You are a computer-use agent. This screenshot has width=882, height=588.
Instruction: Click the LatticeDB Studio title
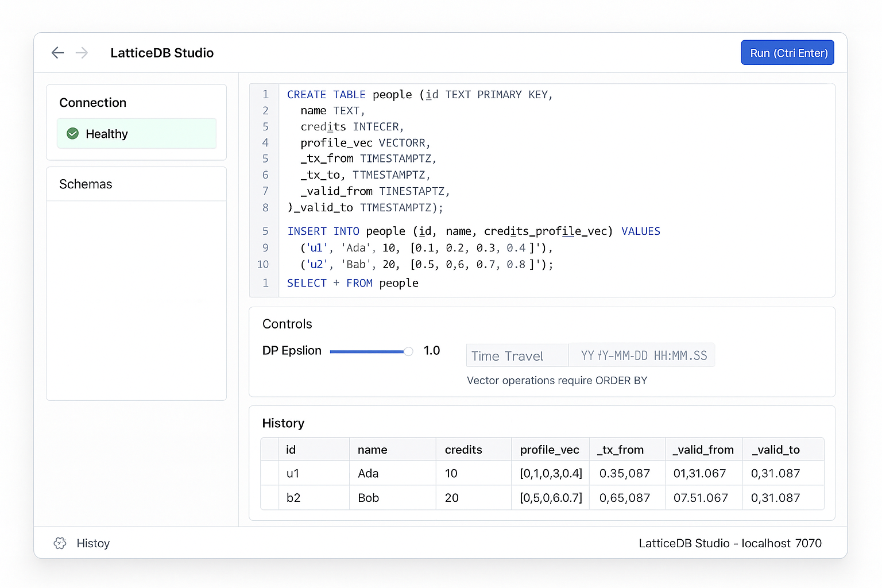[x=162, y=53]
